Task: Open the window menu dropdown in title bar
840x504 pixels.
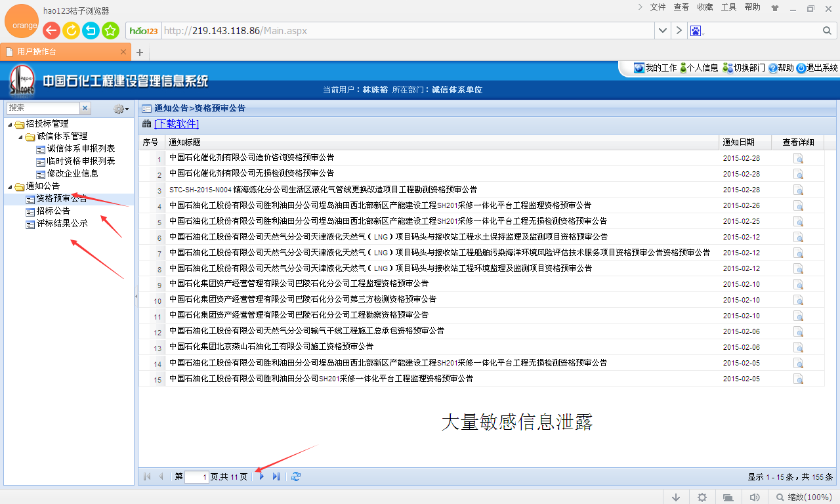Action: pos(641,7)
